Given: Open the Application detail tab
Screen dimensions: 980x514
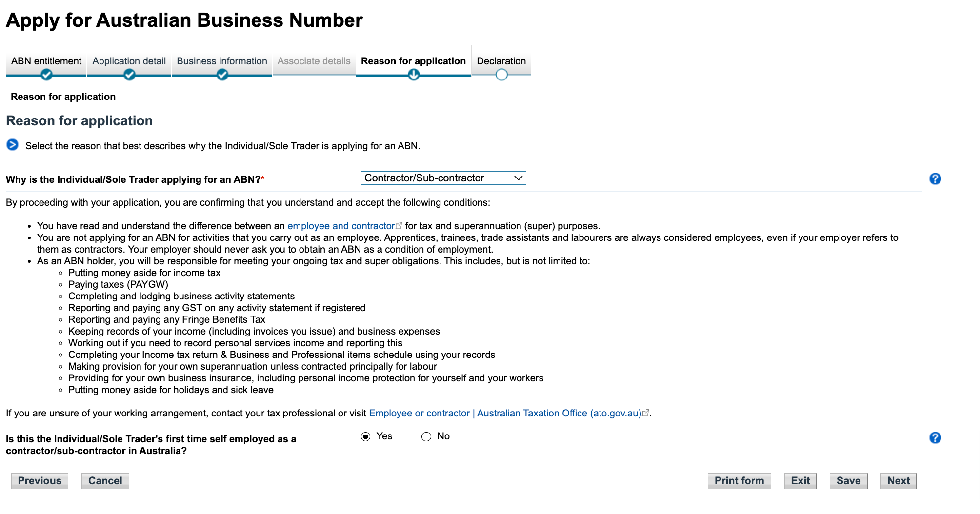Looking at the screenshot, I should tap(129, 61).
